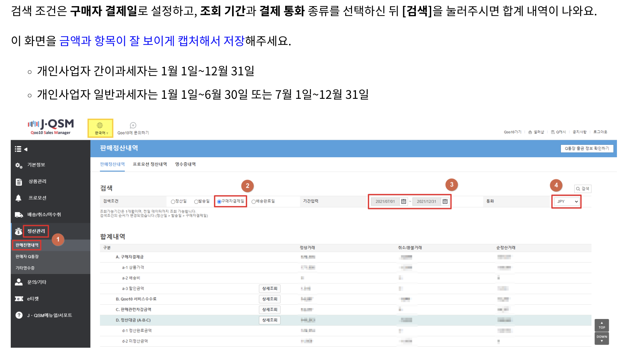Switch to the 영수증내역 tab

click(x=185, y=164)
